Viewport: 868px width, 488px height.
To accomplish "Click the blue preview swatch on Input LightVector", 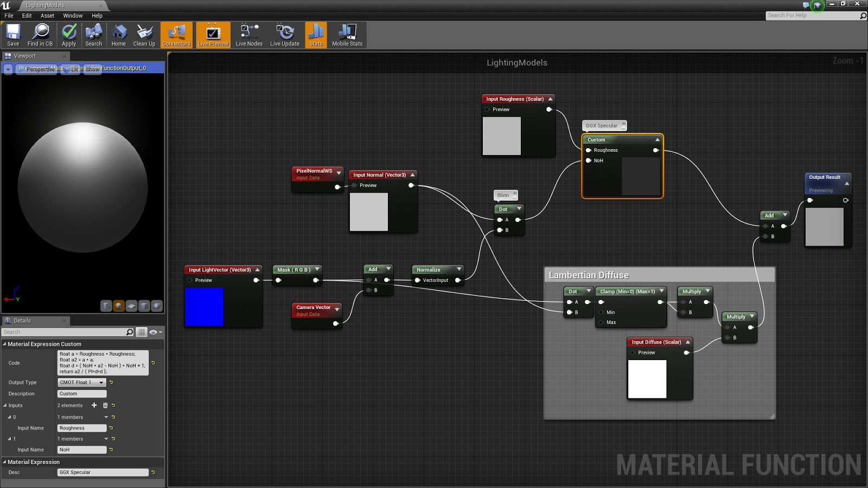I will click(x=205, y=306).
